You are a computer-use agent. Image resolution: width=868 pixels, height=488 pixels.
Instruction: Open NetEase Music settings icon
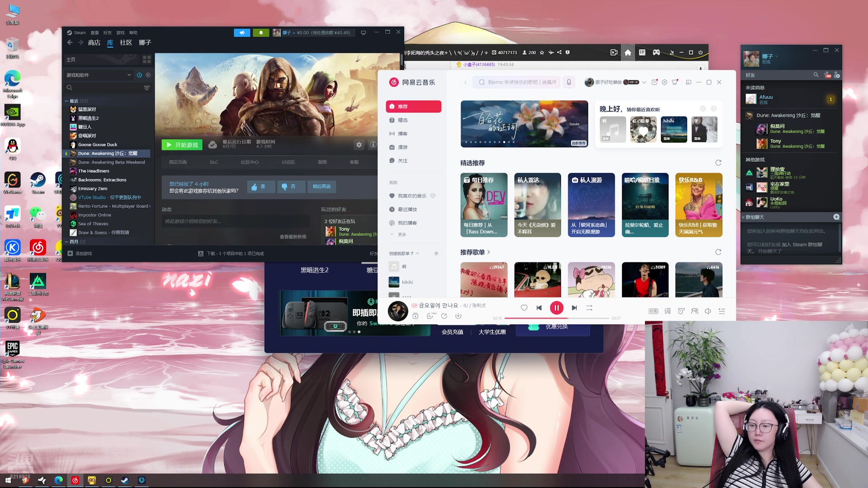click(665, 82)
